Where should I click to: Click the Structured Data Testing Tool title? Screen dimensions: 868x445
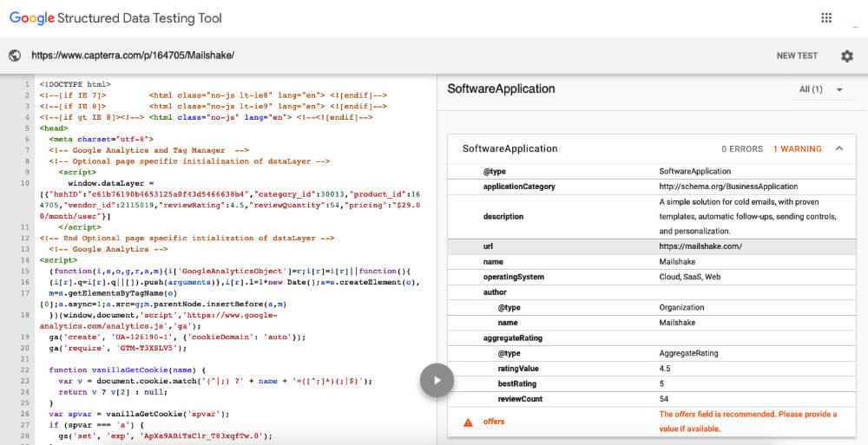coord(139,18)
